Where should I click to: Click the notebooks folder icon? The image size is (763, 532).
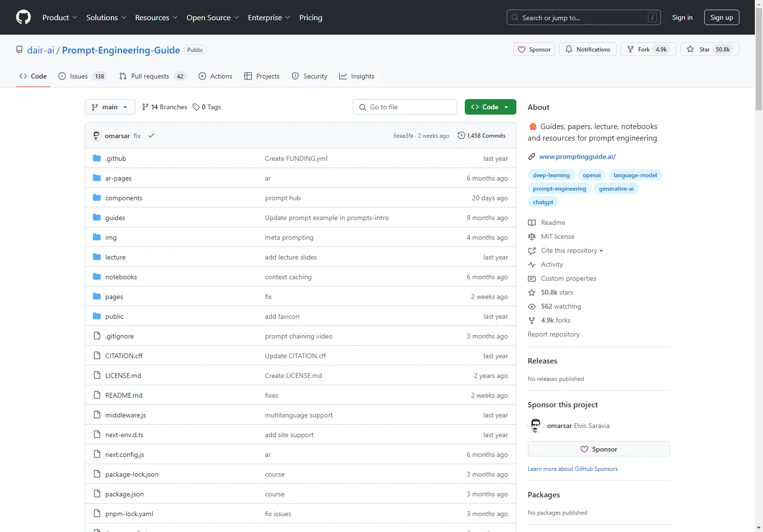(97, 276)
